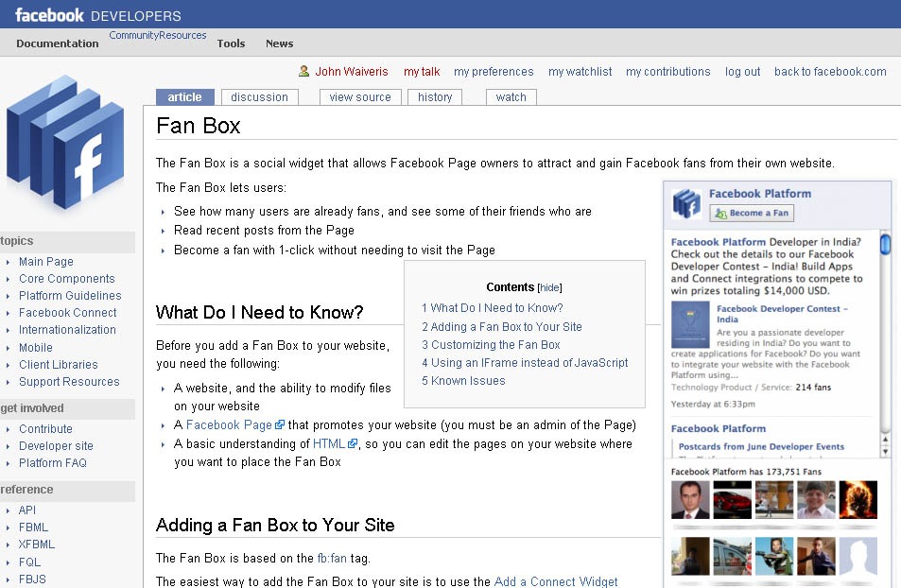Open Postcards from June Developer Events link

[x=761, y=446]
